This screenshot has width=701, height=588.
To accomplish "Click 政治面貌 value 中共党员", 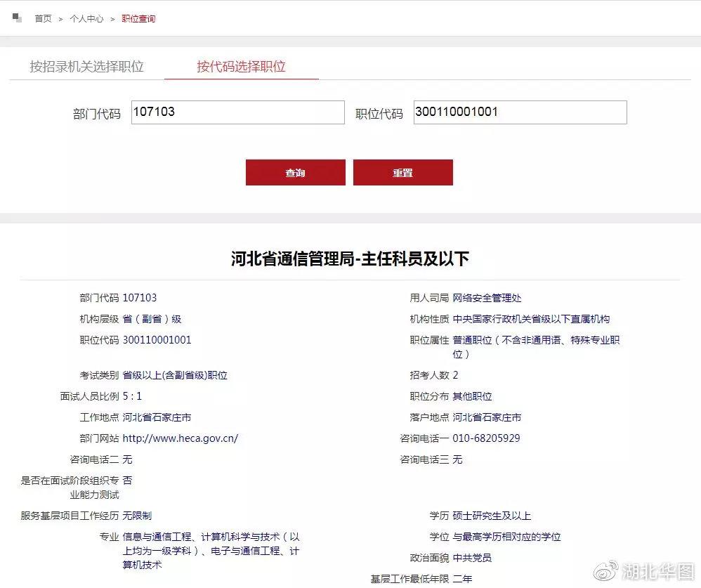I will pos(472,558).
